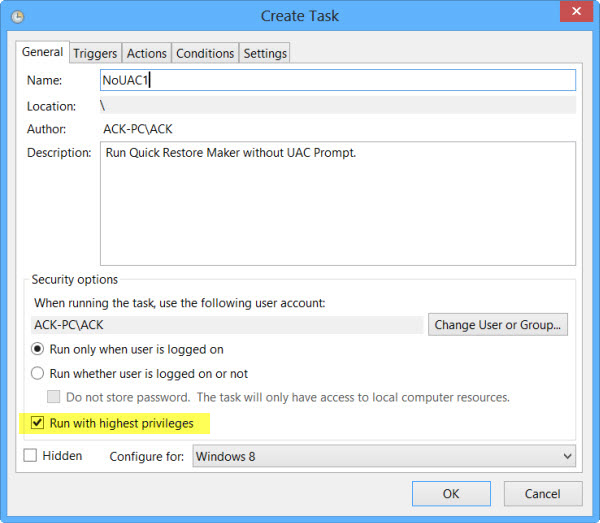The width and height of the screenshot is (600, 523).
Task: Select the General tab
Action: coord(42,52)
